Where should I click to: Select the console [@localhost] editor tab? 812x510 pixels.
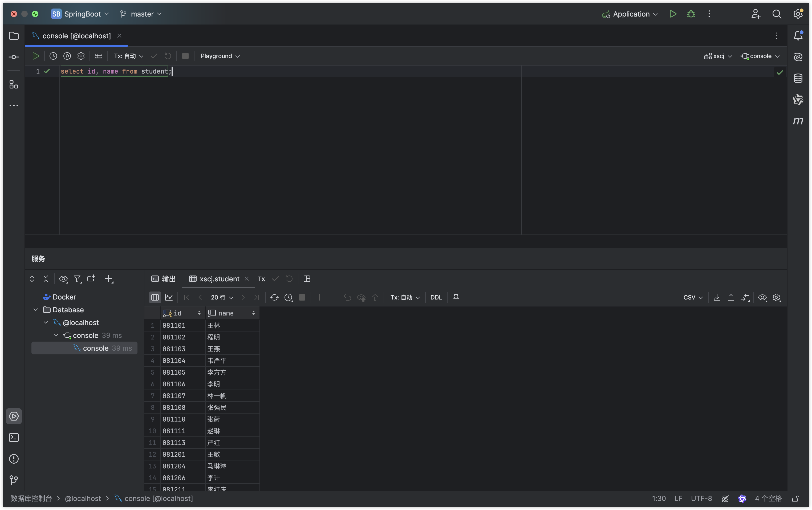coord(76,36)
